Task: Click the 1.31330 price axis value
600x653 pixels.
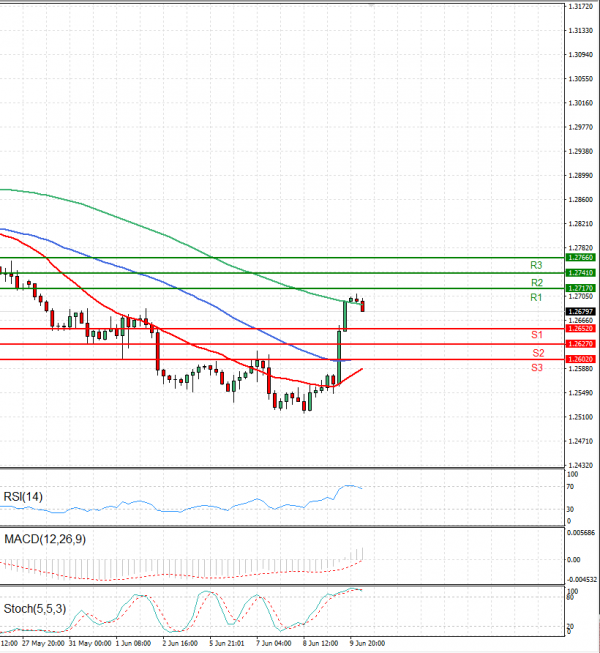Action: pyautogui.click(x=580, y=31)
